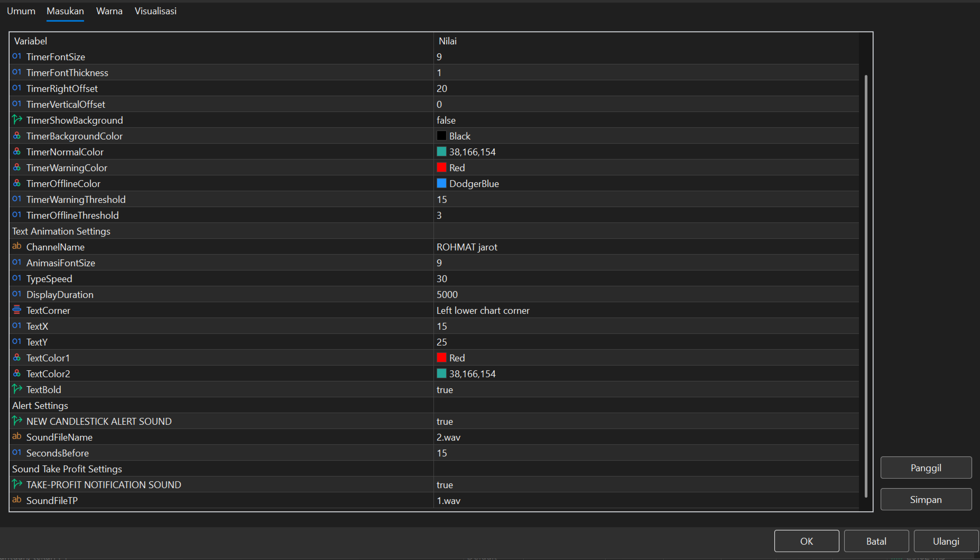The width and height of the screenshot is (980, 560).
Task: Click the Batal button
Action: [876, 541]
